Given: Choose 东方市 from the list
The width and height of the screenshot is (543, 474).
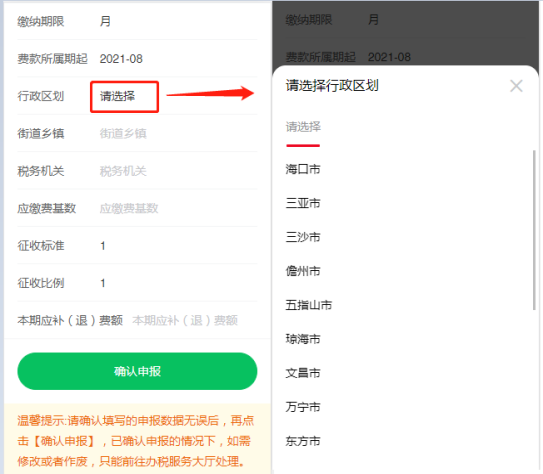Looking at the screenshot, I should point(303,441).
